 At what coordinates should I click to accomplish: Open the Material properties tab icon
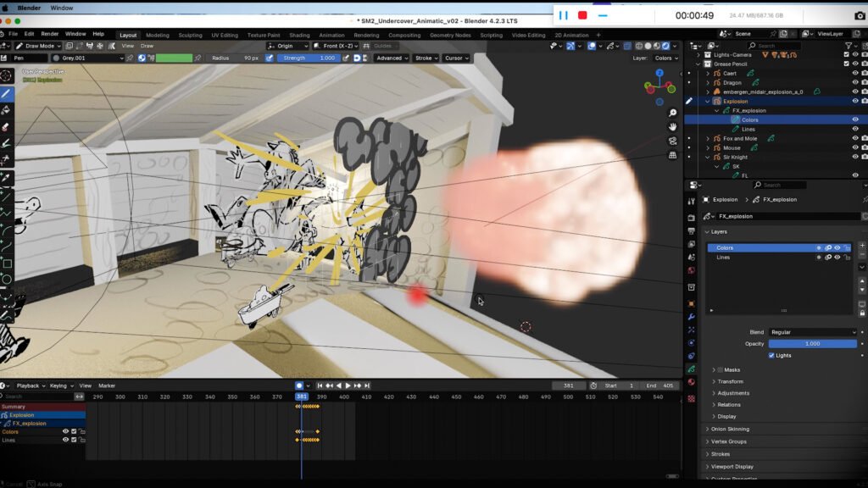click(692, 382)
